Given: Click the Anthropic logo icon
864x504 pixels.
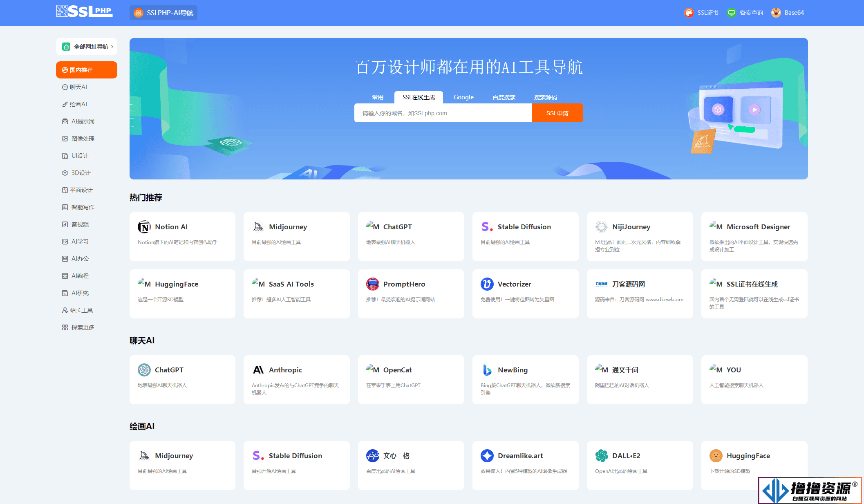Looking at the screenshot, I should pyautogui.click(x=258, y=370).
